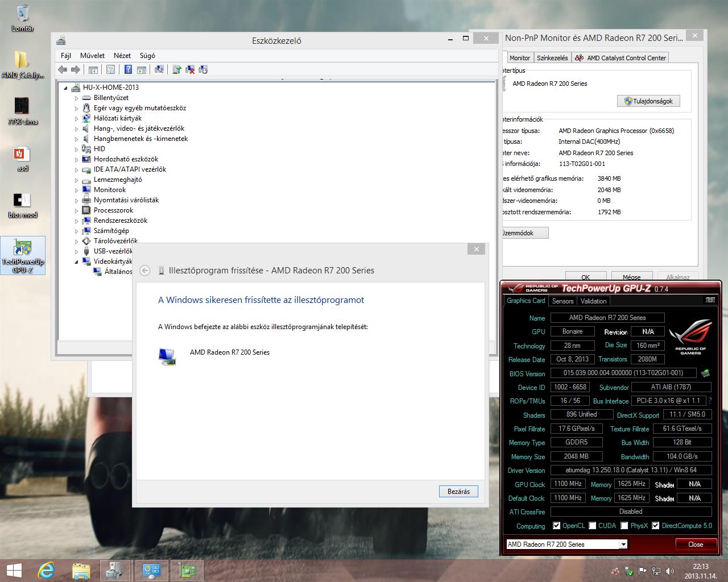Collapse the Videokártyák category
This screenshot has height=582, width=728.
pos(76,261)
